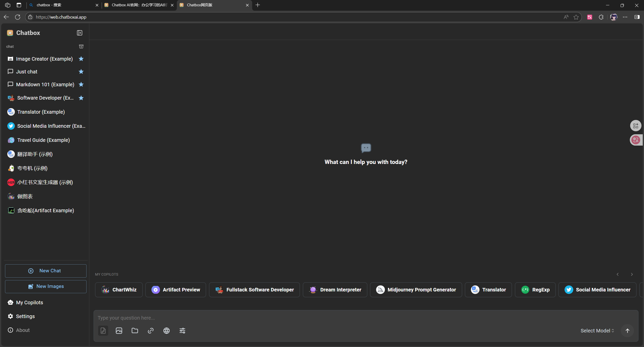Unstar the Image Creator (Example) chat

pos(81,59)
